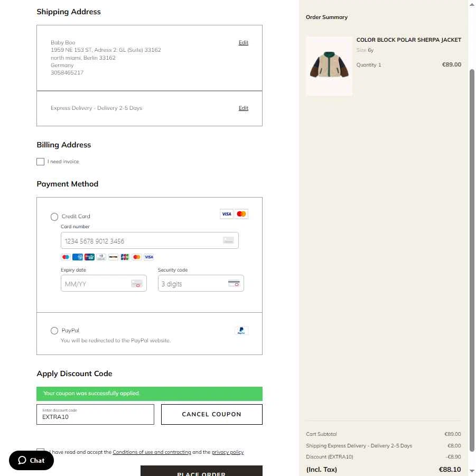Click the Baby Boo recipient name
The image size is (476, 476).
pos(63,42)
